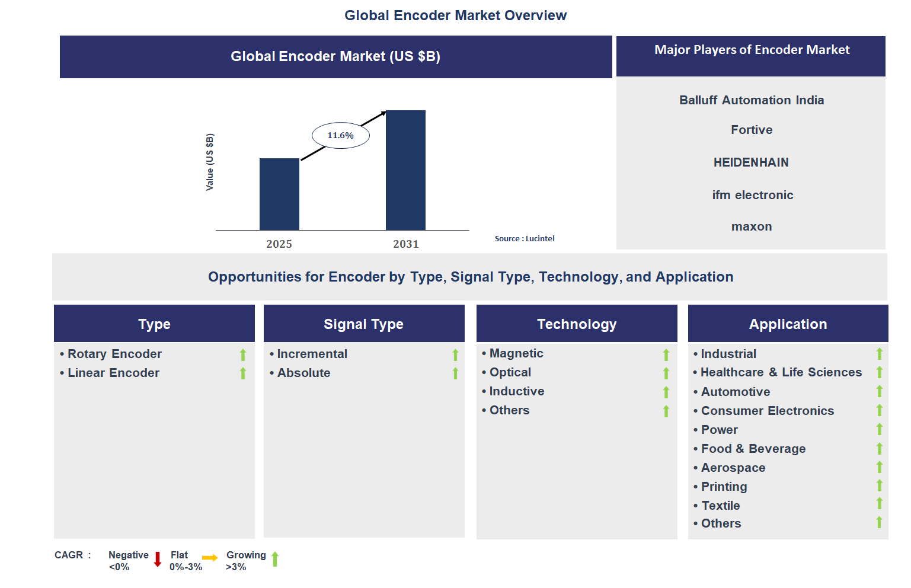The image size is (911, 588).
Task: Toggle the growth indicator beside Inductive
Action: (x=666, y=391)
